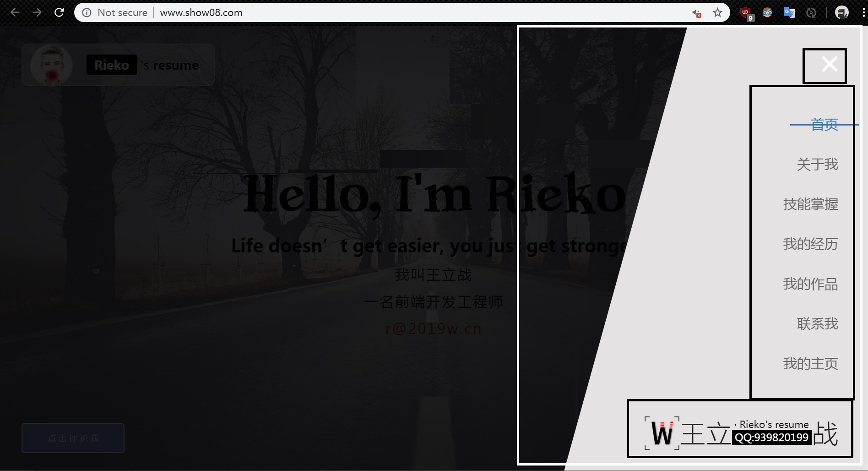The image size is (868, 471).
Task: Click the muted site sound icon
Action: pos(696,13)
